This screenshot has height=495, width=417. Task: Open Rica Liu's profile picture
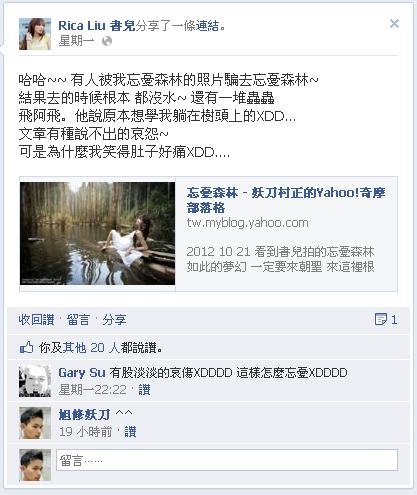[35, 34]
